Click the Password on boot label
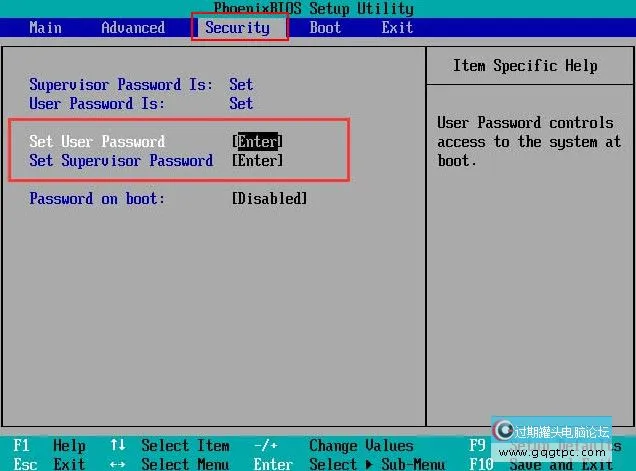636x471 pixels. 97,198
